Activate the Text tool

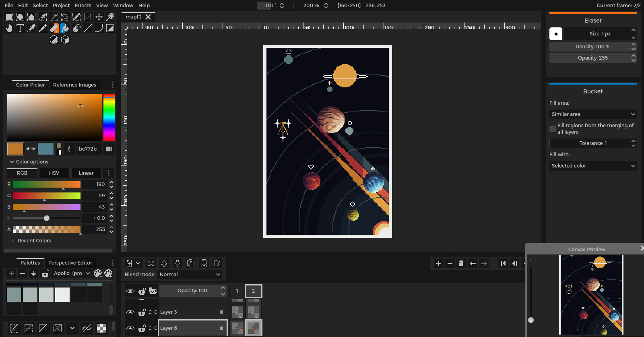tap(20, 28)
